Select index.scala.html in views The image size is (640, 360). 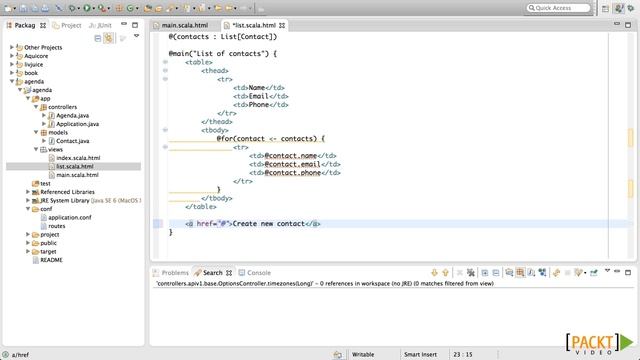[78, 158]
